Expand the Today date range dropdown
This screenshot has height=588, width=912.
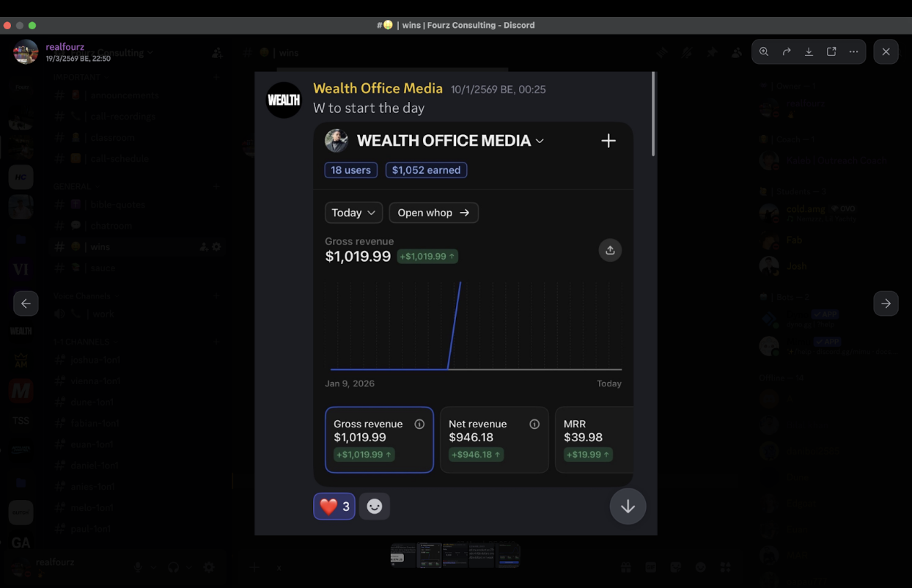[x=353, y=213]
